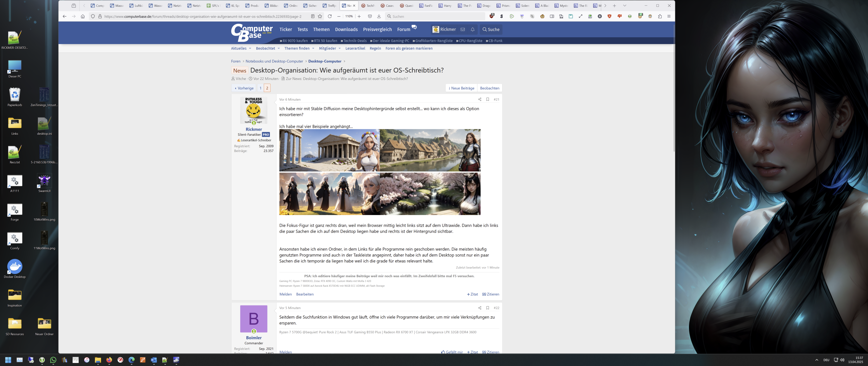Open the Preisvergleich menu item
The height and width of the screenshot is (366, 868).
tap(377, 29)
